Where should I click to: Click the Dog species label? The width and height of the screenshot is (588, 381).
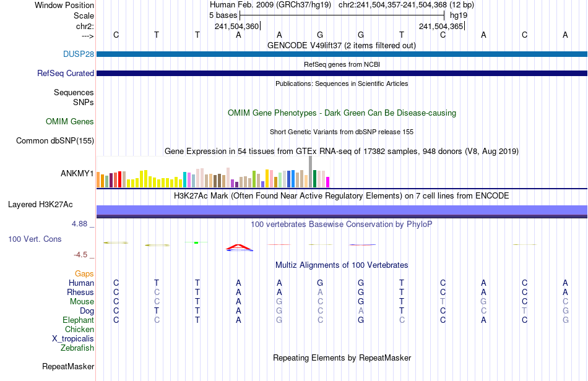pos(87,310)
